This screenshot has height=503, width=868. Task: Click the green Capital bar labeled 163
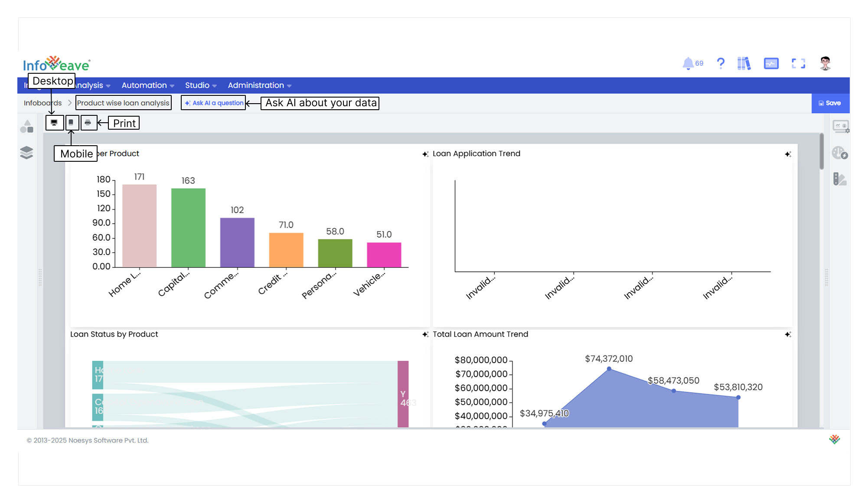point(188,228)
